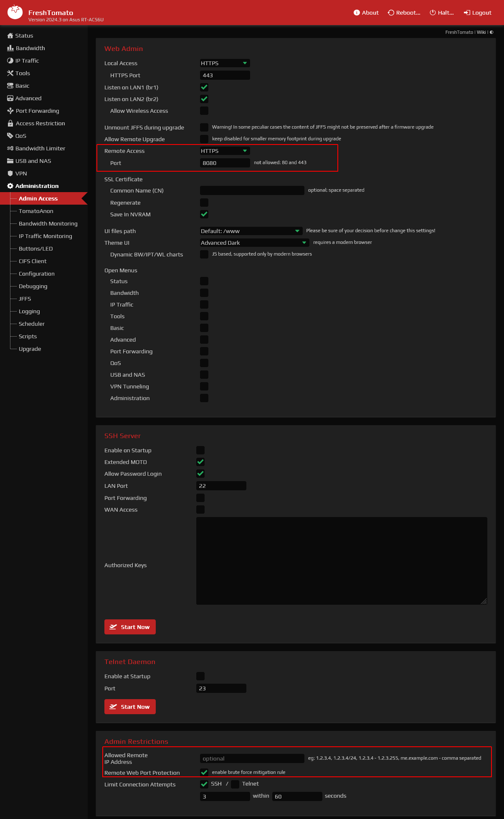The image size is (504, 819).
Task: Click the Administration gear icon
Action: (x=10, y=186)
